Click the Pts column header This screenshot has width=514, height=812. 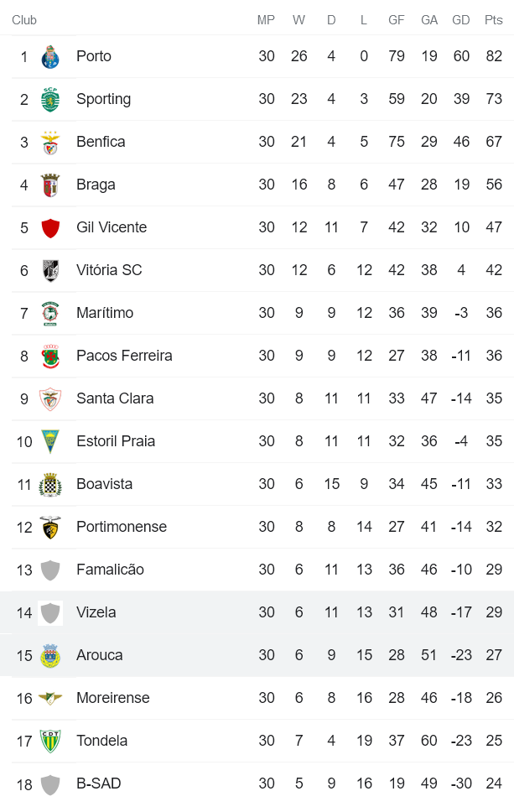[493, 20]
